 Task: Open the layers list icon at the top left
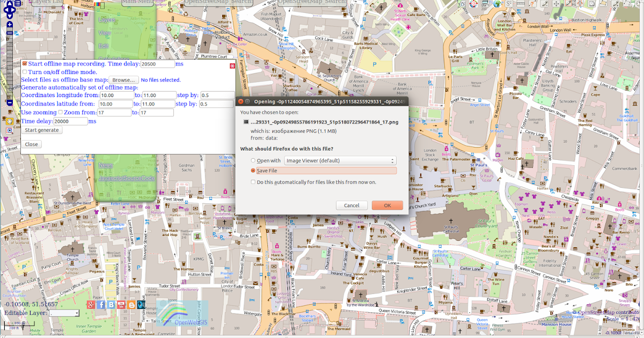(x=18, y=3)
